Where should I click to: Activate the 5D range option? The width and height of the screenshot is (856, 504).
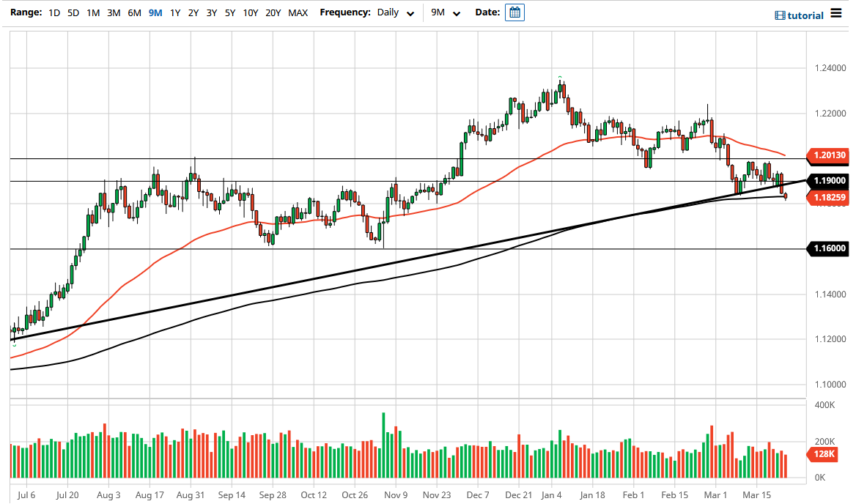[73, 12]
